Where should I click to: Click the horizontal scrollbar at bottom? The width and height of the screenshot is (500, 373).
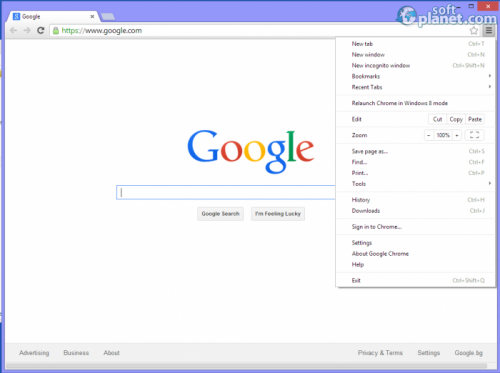[x=247, y=366]
